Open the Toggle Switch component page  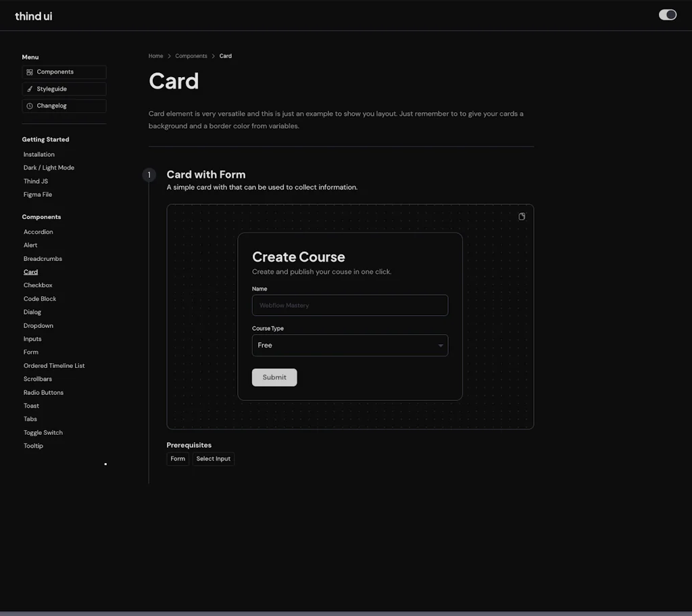[x=43, y=432]
